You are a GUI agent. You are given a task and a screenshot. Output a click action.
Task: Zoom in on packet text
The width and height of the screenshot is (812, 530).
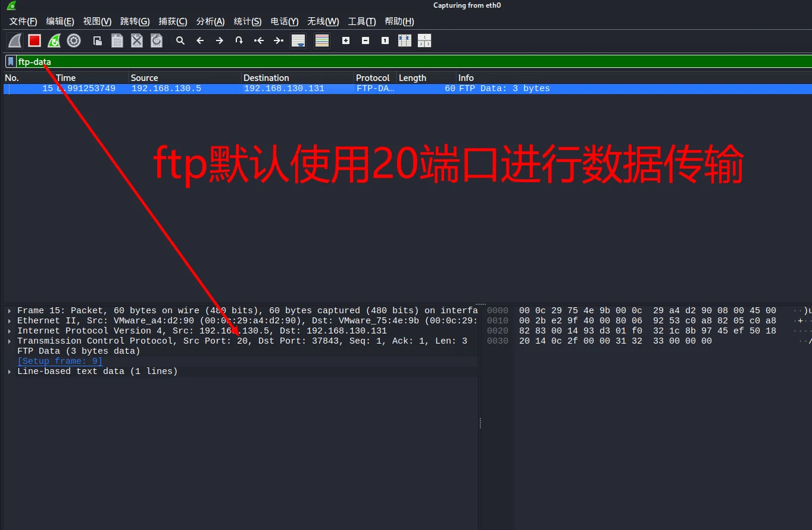(346, 40)
